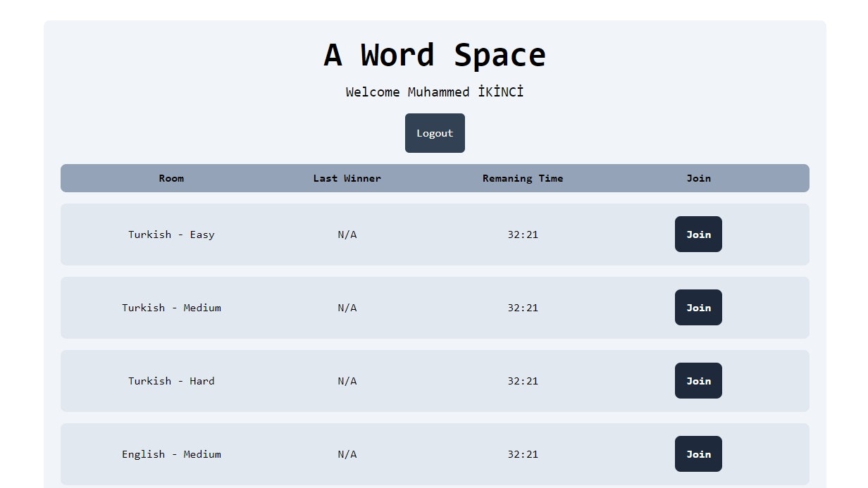This screenshot has width=868, height=488.
Task: Join the Turkish - Easy room
Action: point(698,234)
